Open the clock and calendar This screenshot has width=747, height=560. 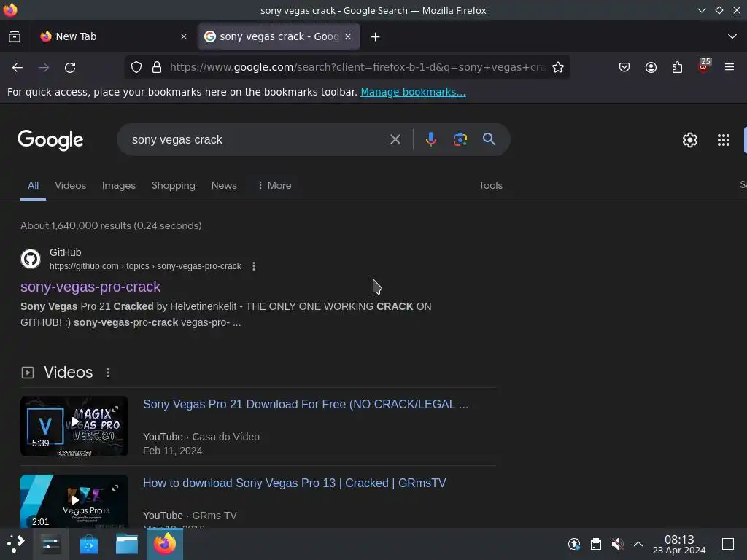coord(679,544)
